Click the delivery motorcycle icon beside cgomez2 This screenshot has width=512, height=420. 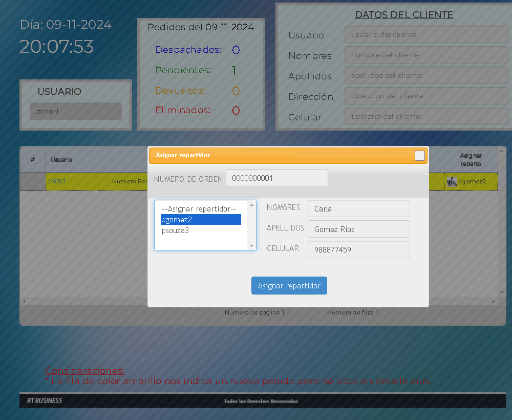click(x=452, y=182)
